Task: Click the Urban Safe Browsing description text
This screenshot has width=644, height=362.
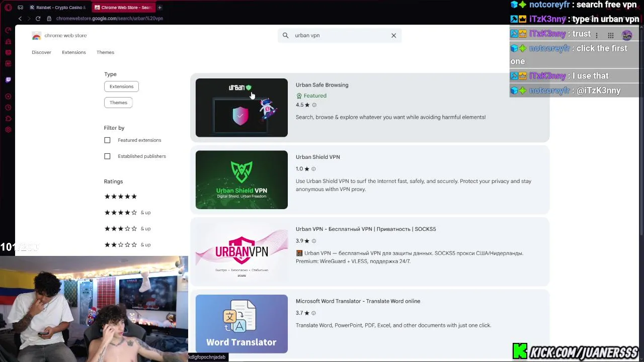Action: [x=391, y=117]
